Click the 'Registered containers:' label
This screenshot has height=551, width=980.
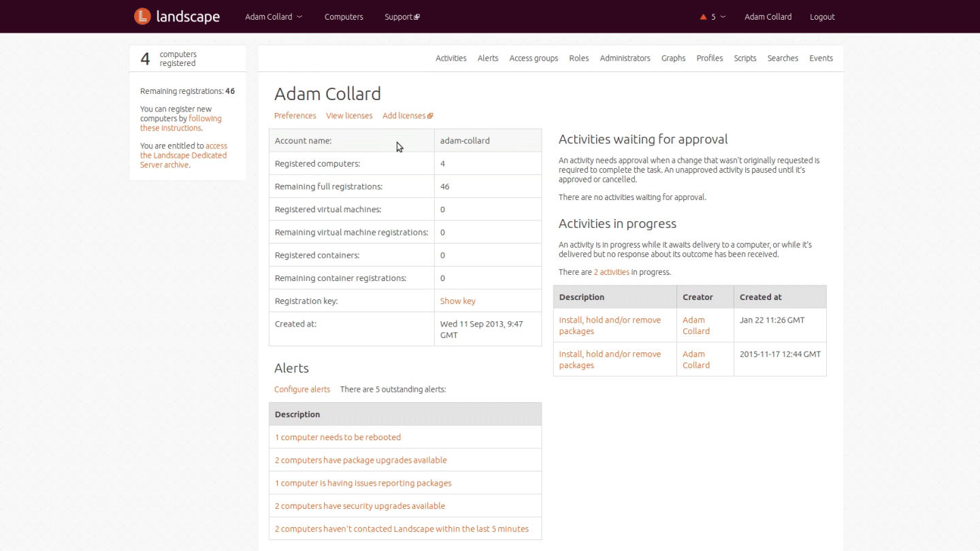317,255
